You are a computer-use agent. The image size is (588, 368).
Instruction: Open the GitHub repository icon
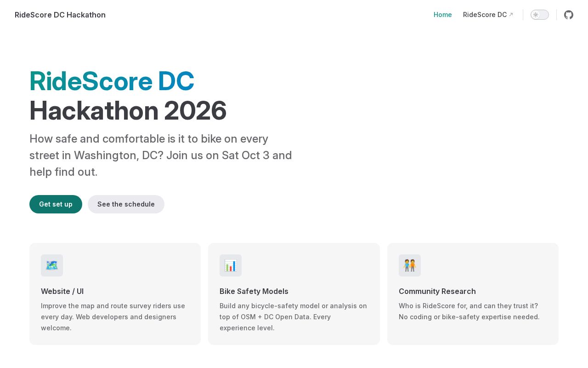tap(569, 15)
